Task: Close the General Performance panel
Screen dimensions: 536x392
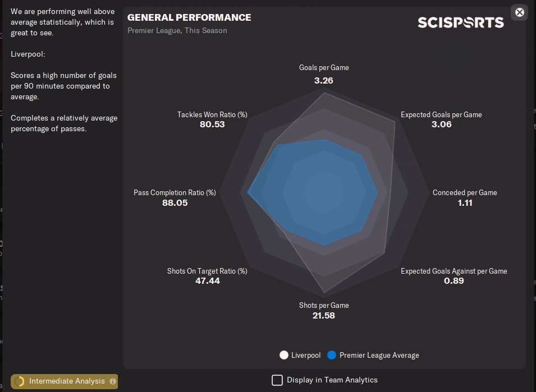Action: pyautogui.click(x=520, y=12)
